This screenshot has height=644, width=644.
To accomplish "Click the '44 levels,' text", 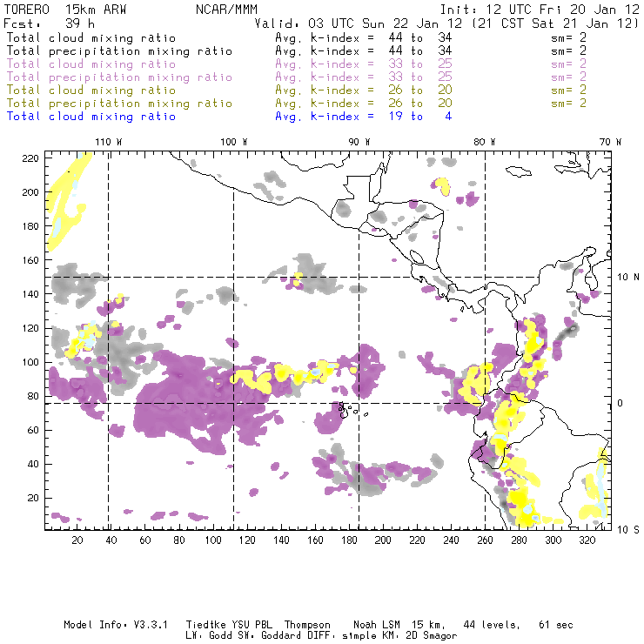I will point(492,625).
